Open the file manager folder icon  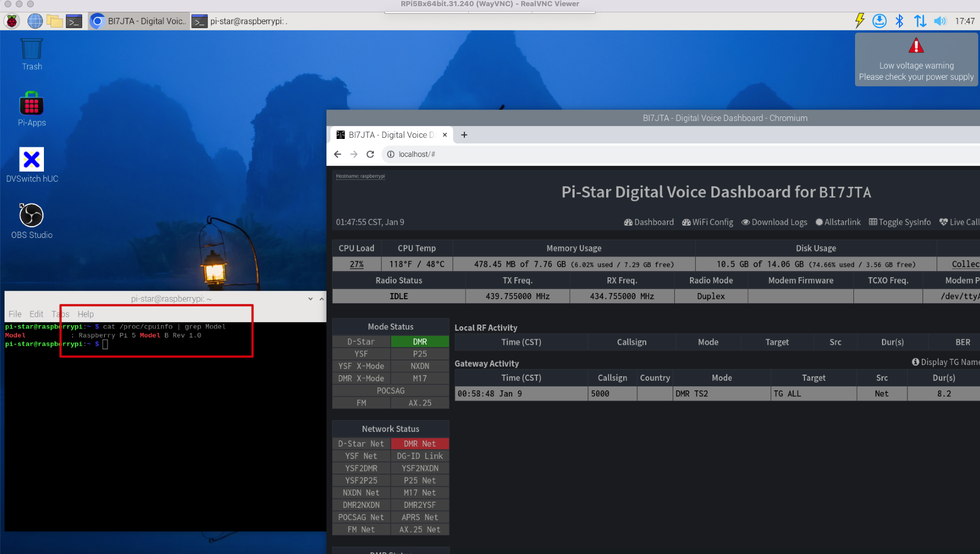click(x=55, y=21)
